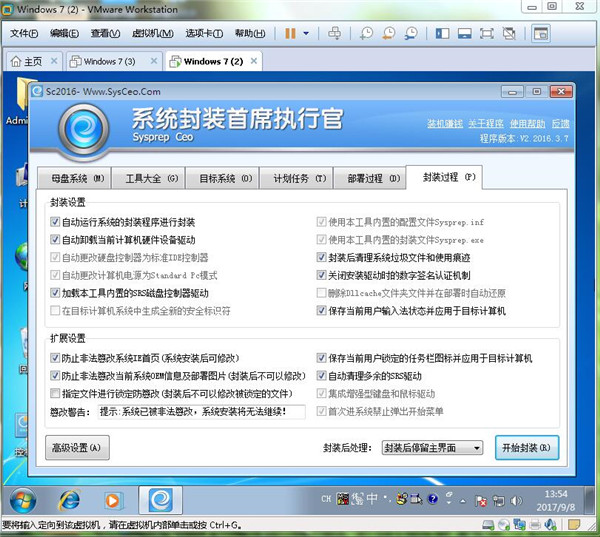Click the Action Center flag tray icon

[x=481, y=501]
